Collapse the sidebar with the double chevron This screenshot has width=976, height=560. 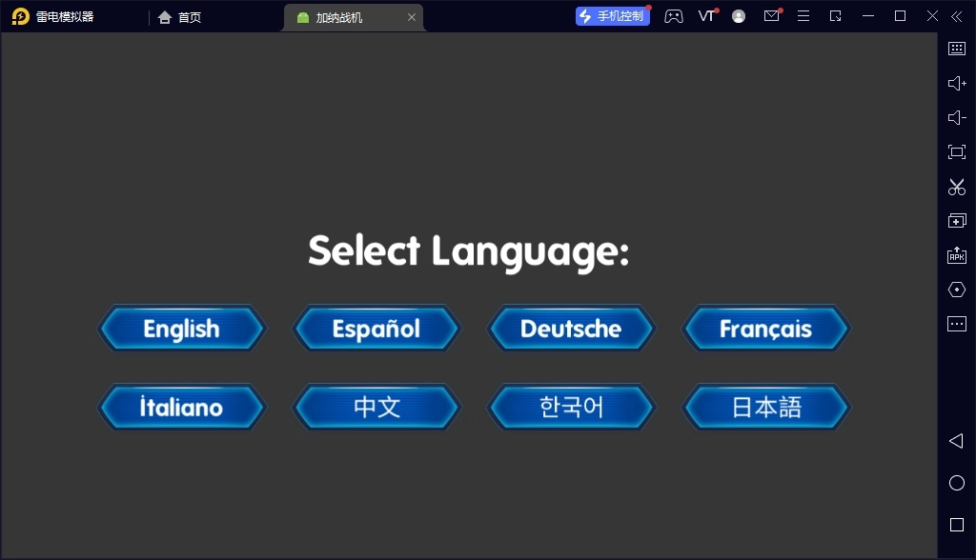pyautogui.click(x=957, y=15)
